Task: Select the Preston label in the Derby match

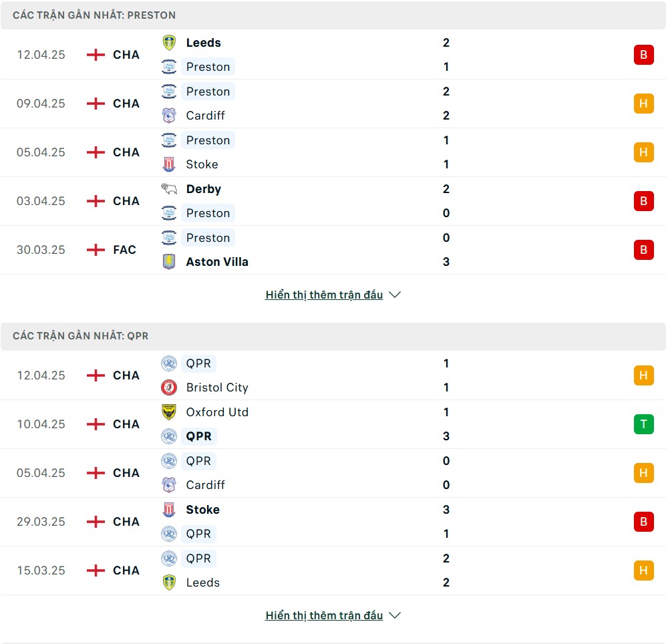Action: tap(208, 213)
